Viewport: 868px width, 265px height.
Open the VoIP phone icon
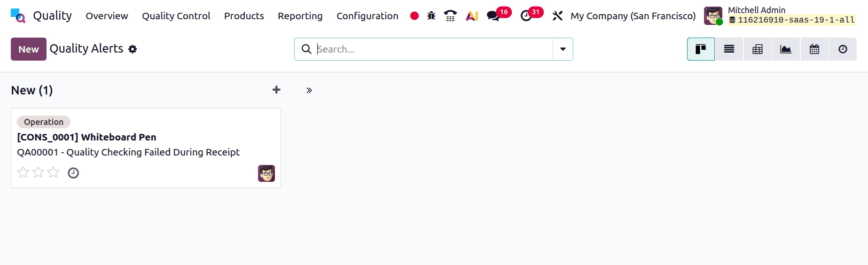450,16
